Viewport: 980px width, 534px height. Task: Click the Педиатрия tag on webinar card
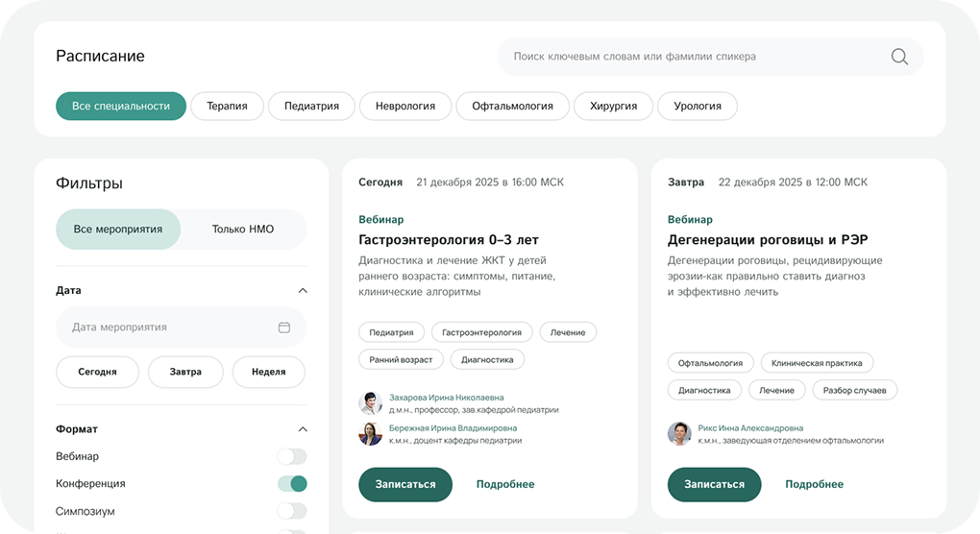pos(391,332)
